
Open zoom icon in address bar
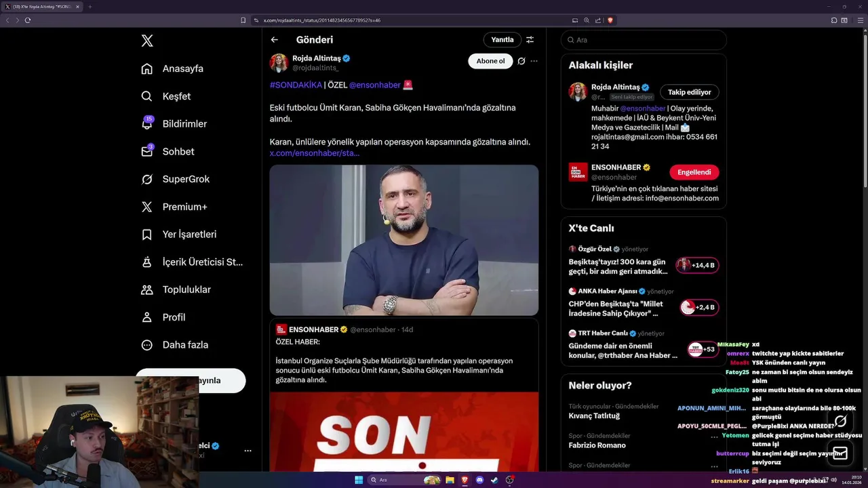click(x=587, y=20)
